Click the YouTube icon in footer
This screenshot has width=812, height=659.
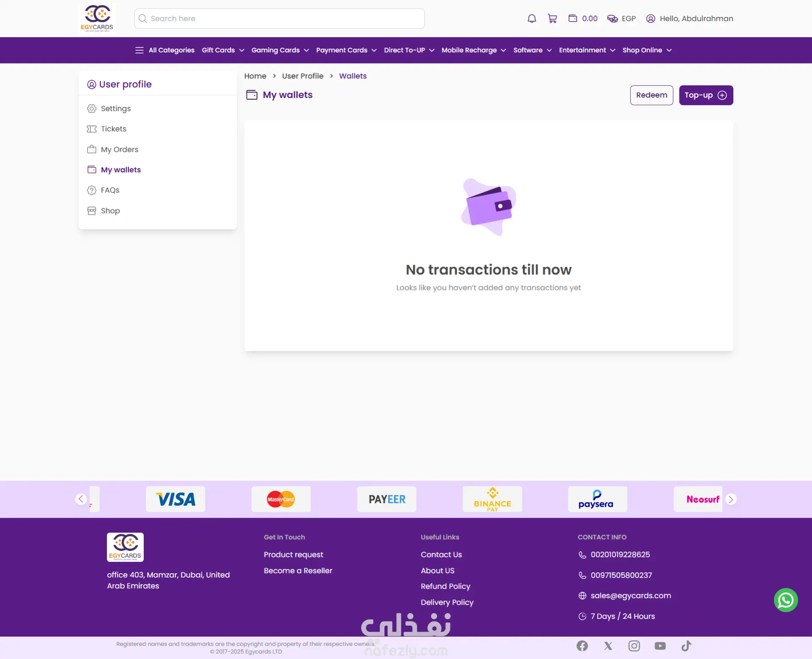coord(660,645)
